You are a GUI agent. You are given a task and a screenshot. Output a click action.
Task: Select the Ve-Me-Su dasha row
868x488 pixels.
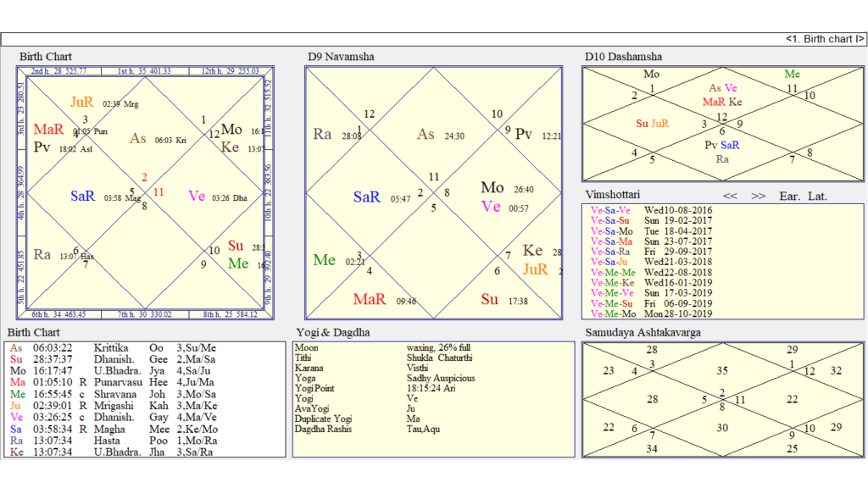coord(652,304)
